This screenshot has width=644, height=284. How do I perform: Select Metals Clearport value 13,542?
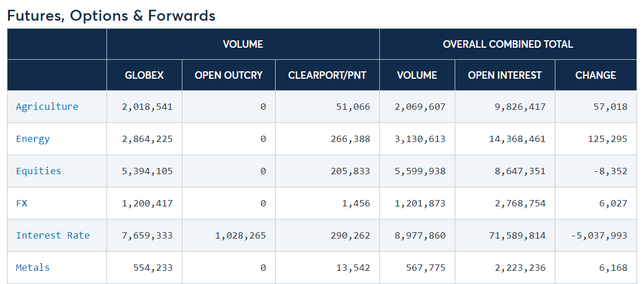coord(353,267)
